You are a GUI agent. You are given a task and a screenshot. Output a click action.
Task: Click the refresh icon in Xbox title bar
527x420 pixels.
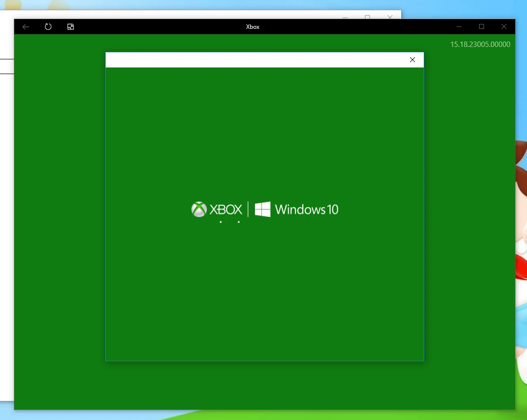(x=48, y=27)
